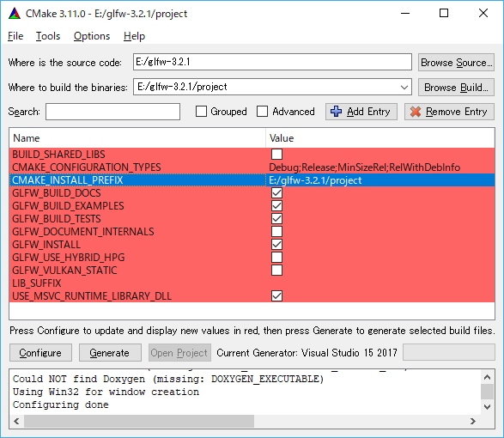Click the horizontal scrollbar left arrow
The width and height of the screenshot is (504, 438).
tap(16, 421)
